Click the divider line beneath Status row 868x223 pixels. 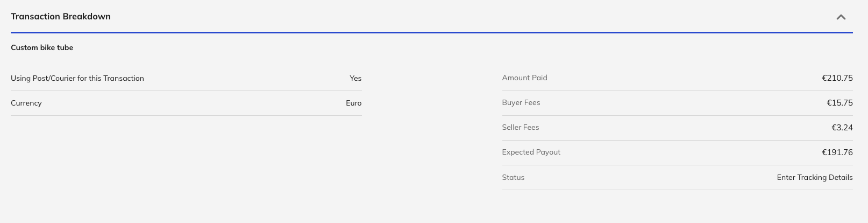(x=677, y=190)
